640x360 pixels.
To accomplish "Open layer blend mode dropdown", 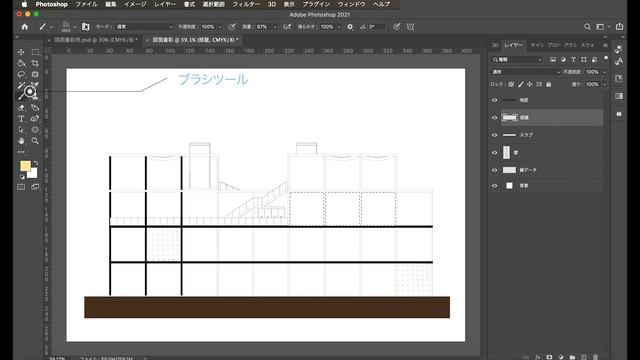I will [x=526, y=72].
